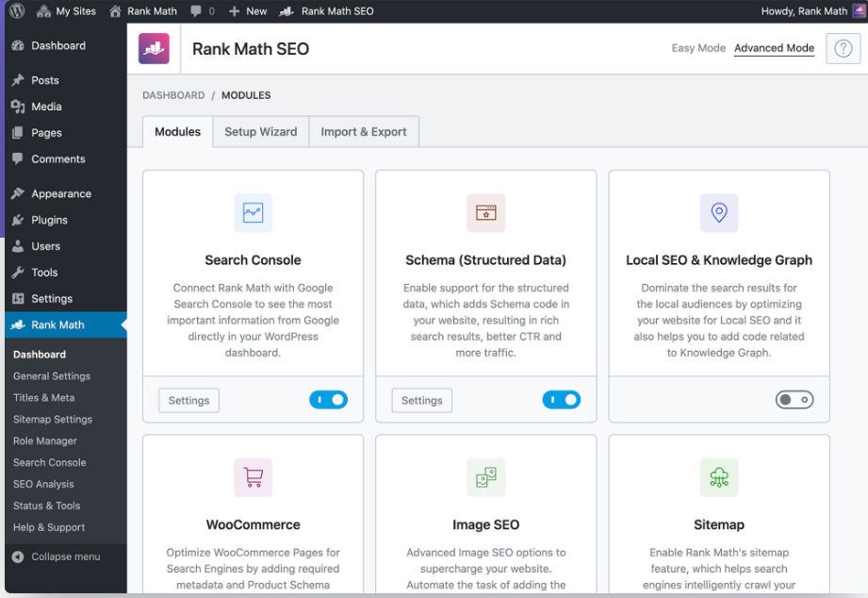Enable Local SEO & Knowledge Graph toggle

tap(794, 400)
